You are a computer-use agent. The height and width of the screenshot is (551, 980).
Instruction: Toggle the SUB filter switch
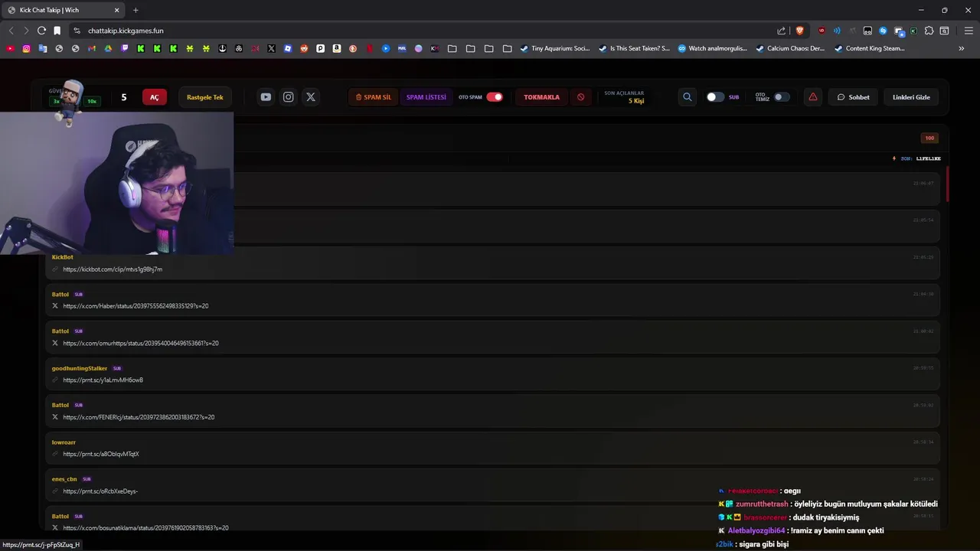tap(715, 97)
